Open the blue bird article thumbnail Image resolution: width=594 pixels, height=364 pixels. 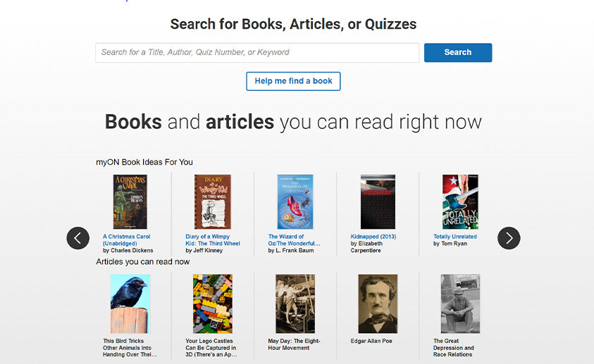[x=130, y=303]
